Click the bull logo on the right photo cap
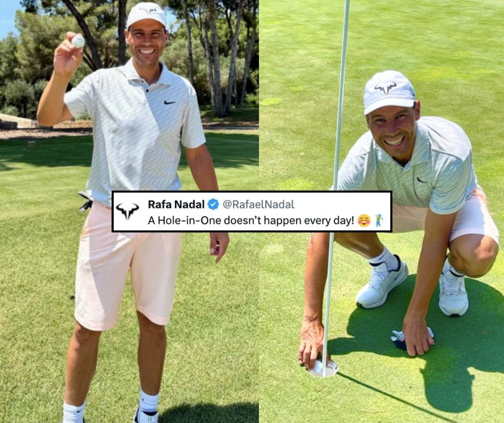 pyautogui.click(x=386, y=88)
